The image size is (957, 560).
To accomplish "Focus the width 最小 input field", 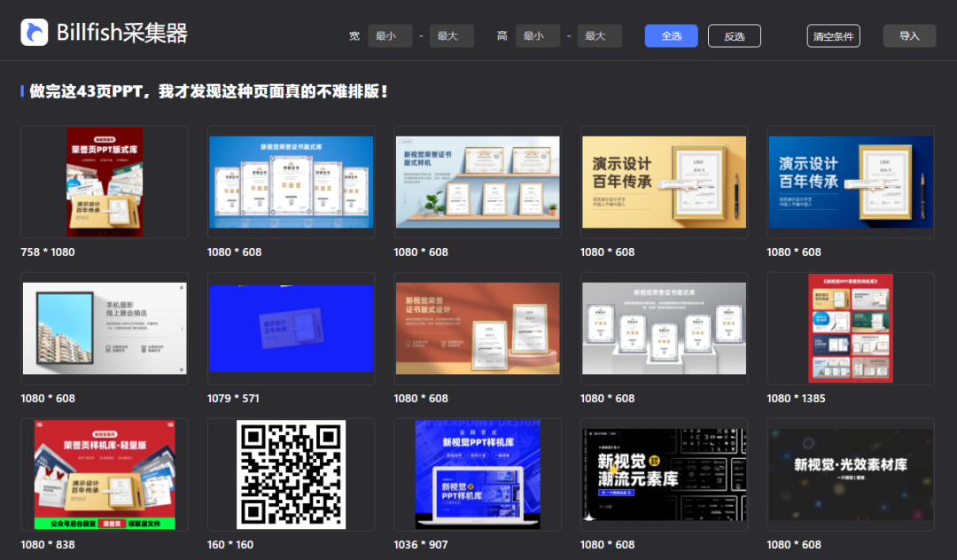I will [390, 36].
